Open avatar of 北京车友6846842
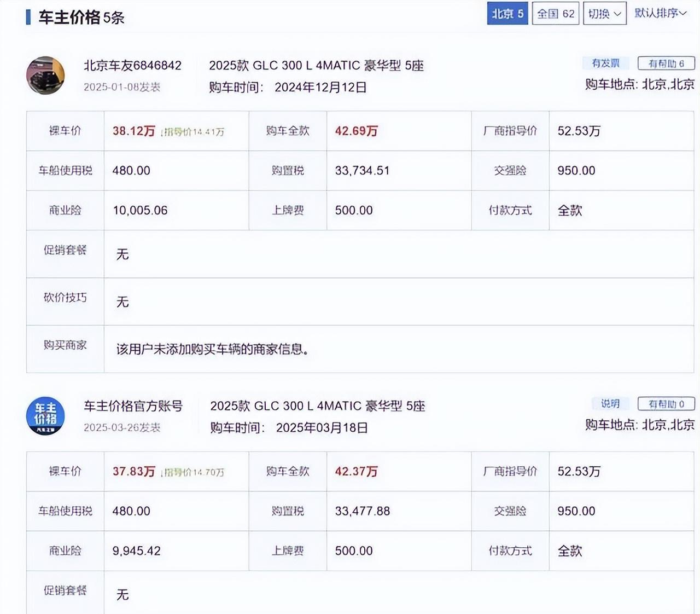 coord(45,76)
